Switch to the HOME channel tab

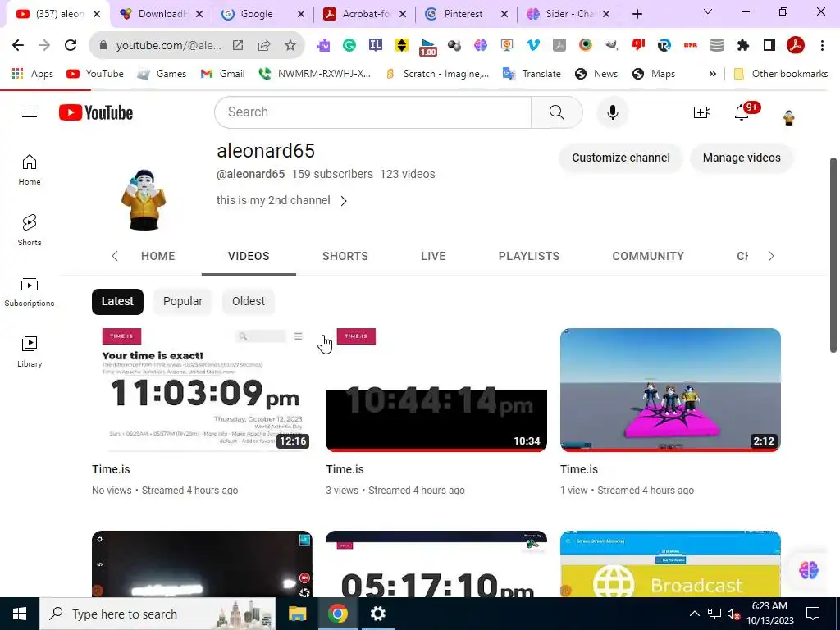tap(158, 256)
